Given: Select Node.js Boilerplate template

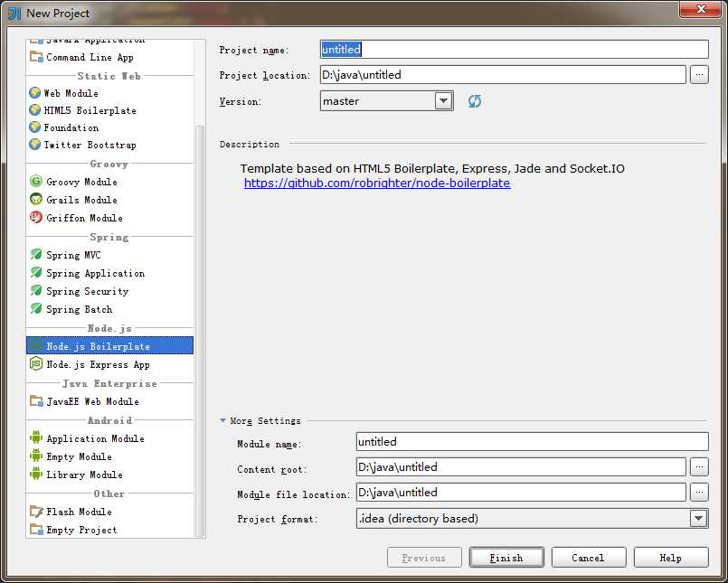Looking at the screenshot, I should 109,346.
